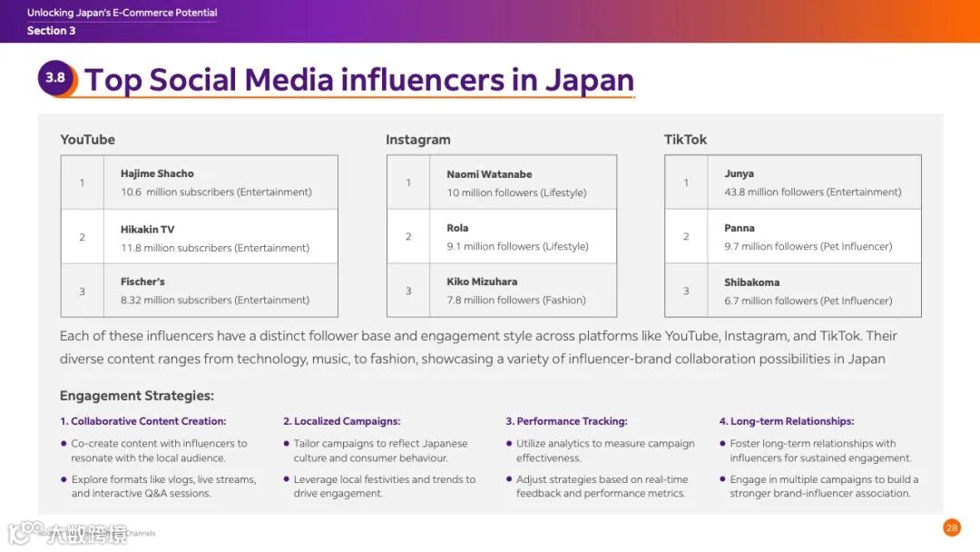Click the Engagement Strategies heading
Viewport: 980px width, 552px height.
pos(137,396)
